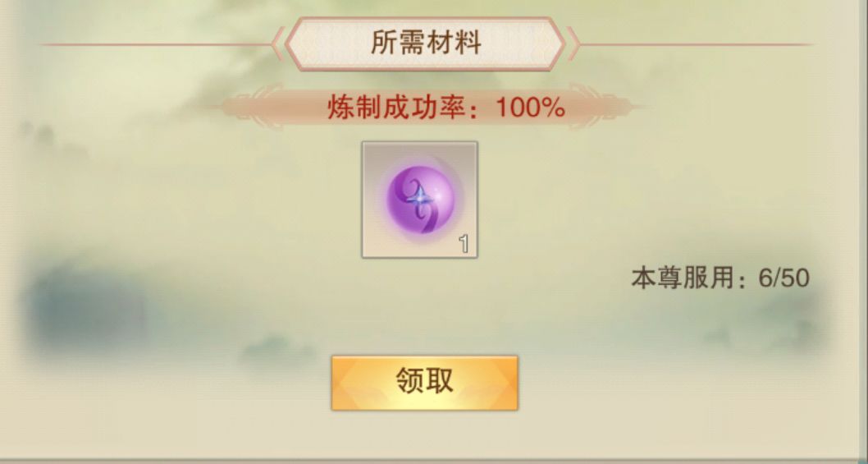Click the left scroll ornament of success banner
The width and height of the screenshot is (868, 464).
(249, 107)
